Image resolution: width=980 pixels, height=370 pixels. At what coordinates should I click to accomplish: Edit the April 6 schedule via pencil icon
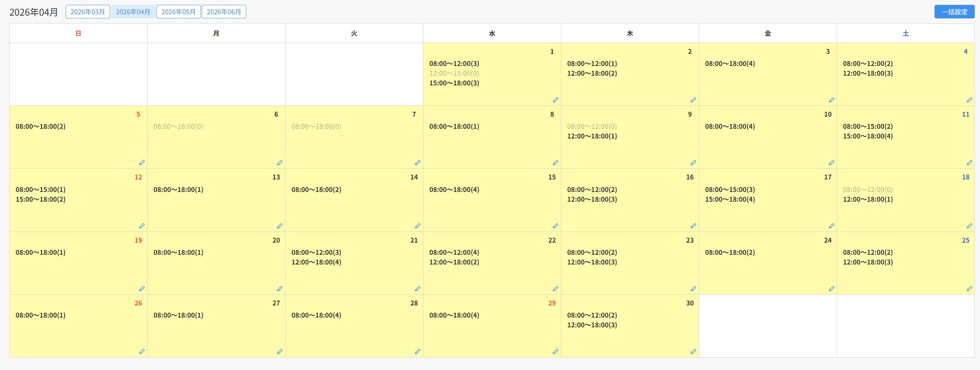(280, 163)
